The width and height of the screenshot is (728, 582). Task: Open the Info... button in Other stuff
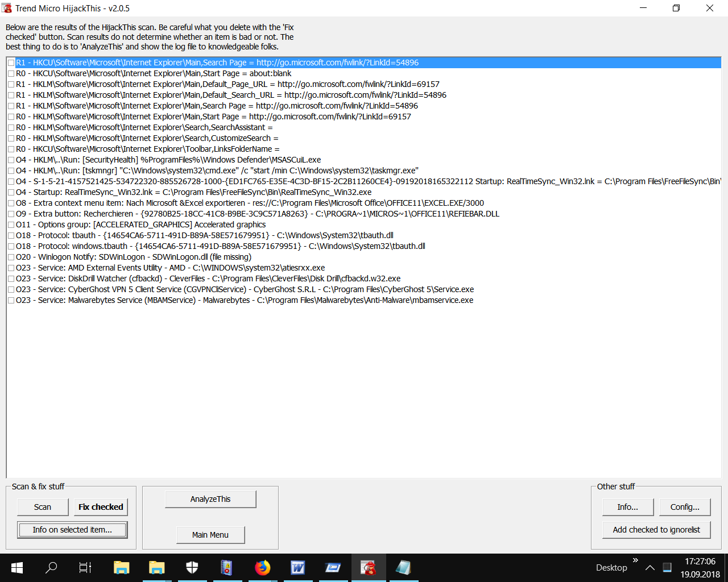[x=628, y=507]
